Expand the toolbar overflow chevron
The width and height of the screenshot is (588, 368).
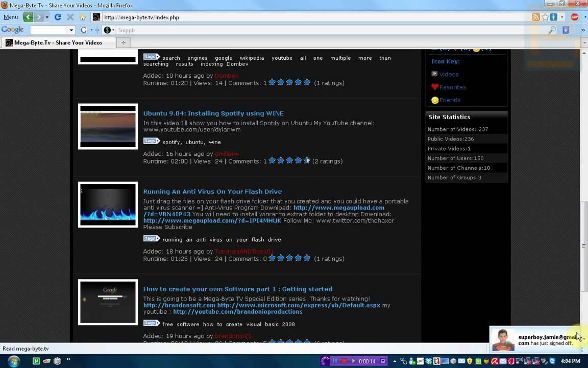(583, 30)
